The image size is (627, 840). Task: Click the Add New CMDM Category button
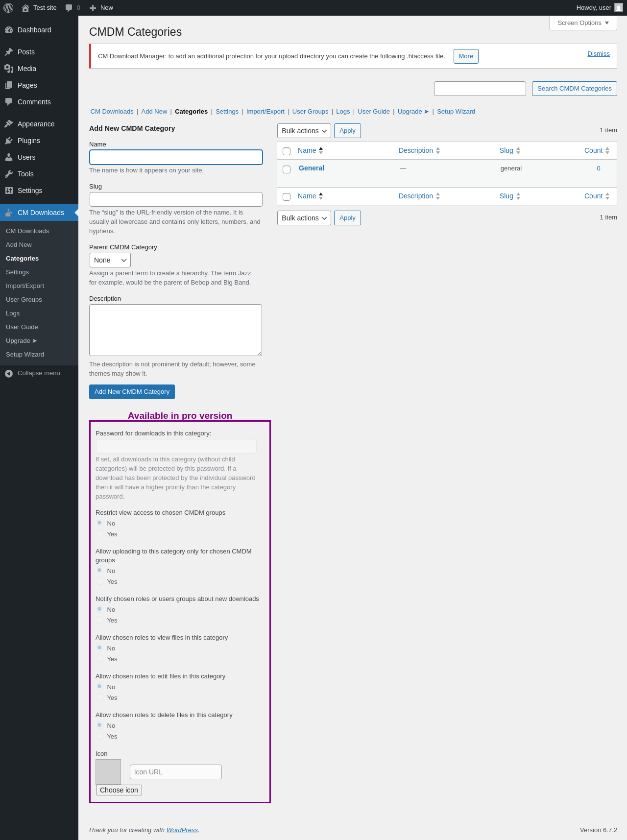[x=132, y=392]
